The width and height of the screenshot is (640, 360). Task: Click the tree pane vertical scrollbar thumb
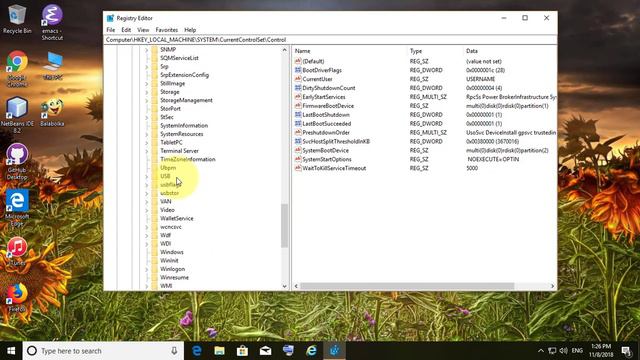[284, 226]
